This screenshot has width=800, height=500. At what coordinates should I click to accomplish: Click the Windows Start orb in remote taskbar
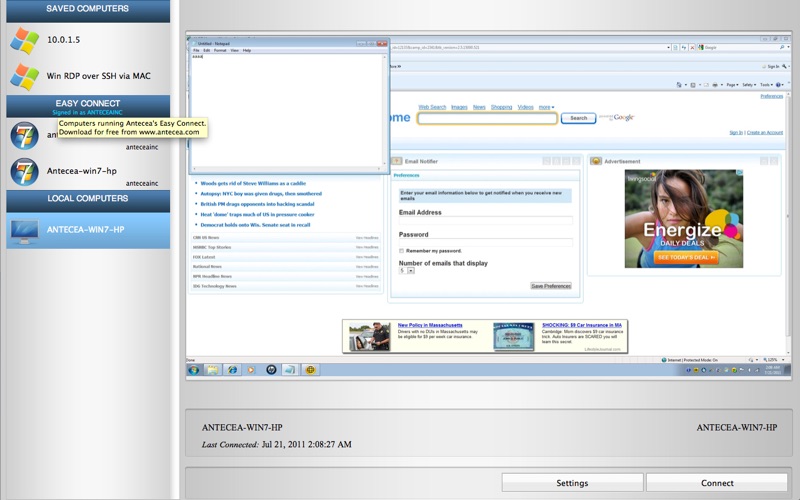pyautogui.click(x=194, y=370)
